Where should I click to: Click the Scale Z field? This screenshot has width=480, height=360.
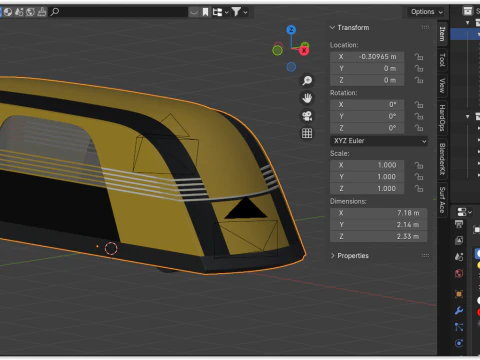coord(367,189)
